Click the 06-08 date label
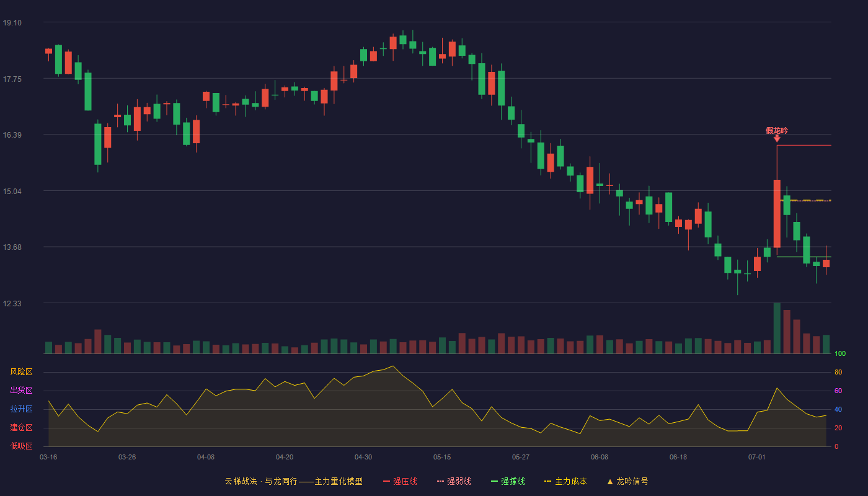The width and height of the screenshot is (868, 496). [x=600, y=457]
